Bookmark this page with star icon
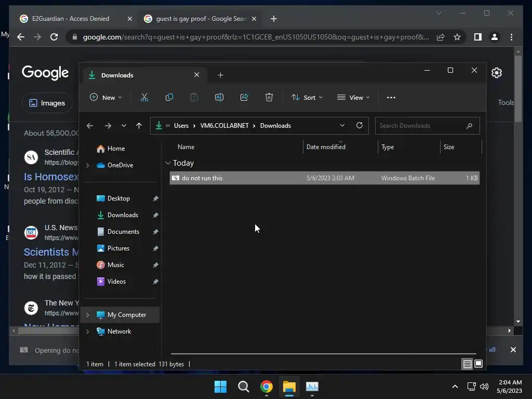 (x=457, y=37)
